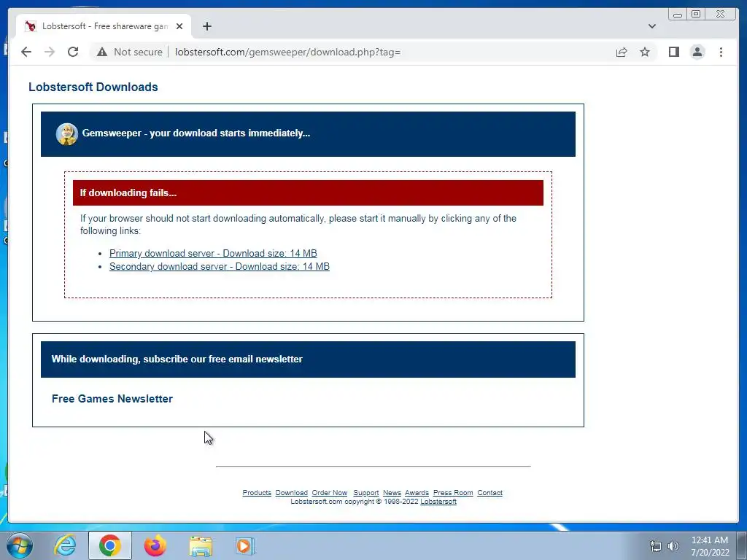The image size is (747, 560).
Task: Click the Lobstersoft copyright link
Action: click(438, 502)
